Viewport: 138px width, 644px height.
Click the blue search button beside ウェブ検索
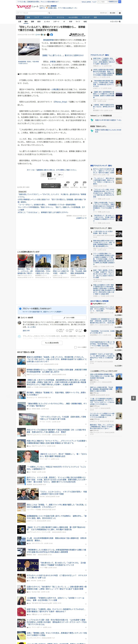120,2
